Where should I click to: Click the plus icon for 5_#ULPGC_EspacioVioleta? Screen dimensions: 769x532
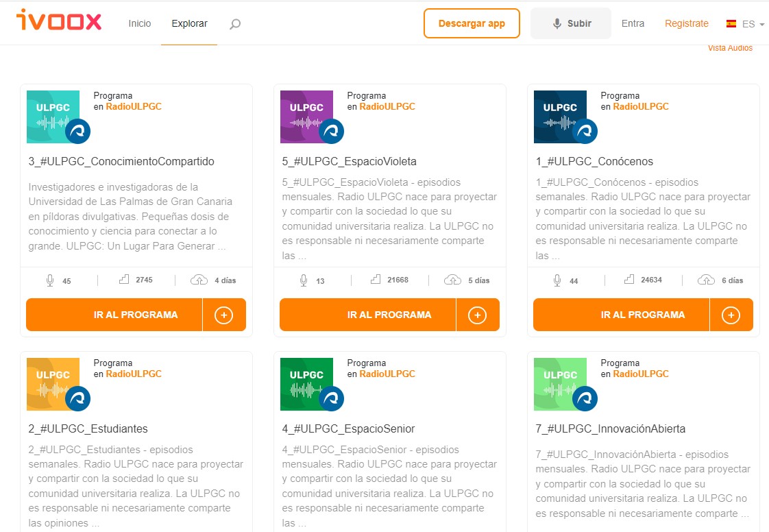pyautogui.click(x=477, y=315)
